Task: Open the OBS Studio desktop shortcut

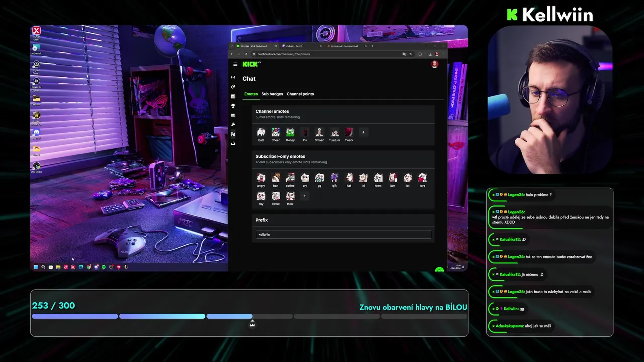Action: pyautogui.click(x=36, y=167)
